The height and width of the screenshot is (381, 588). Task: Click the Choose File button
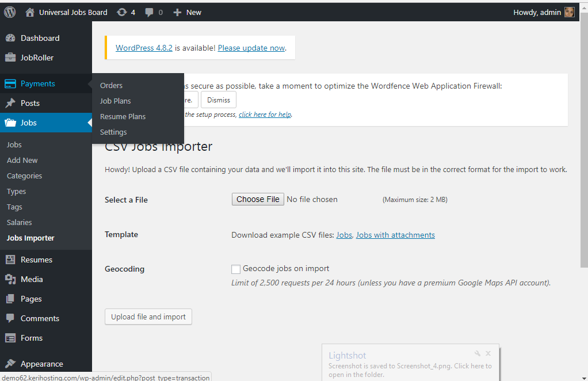coord(258,199)
